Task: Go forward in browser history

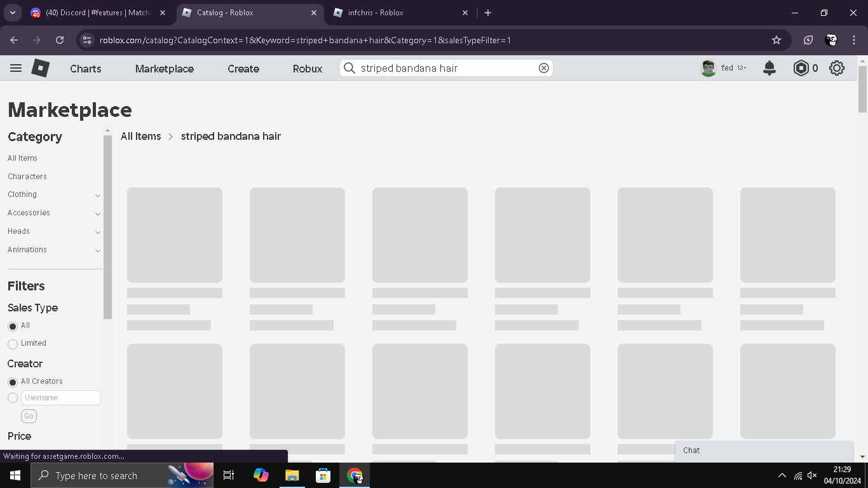Action: coord(37,40)
